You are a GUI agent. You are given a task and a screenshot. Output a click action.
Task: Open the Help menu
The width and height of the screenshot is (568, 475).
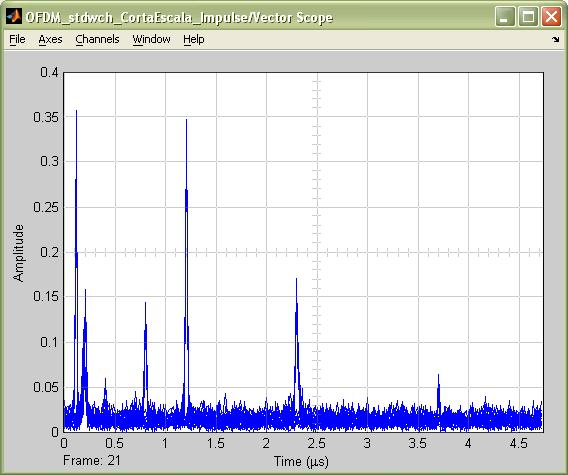click(x=194, y=39)
